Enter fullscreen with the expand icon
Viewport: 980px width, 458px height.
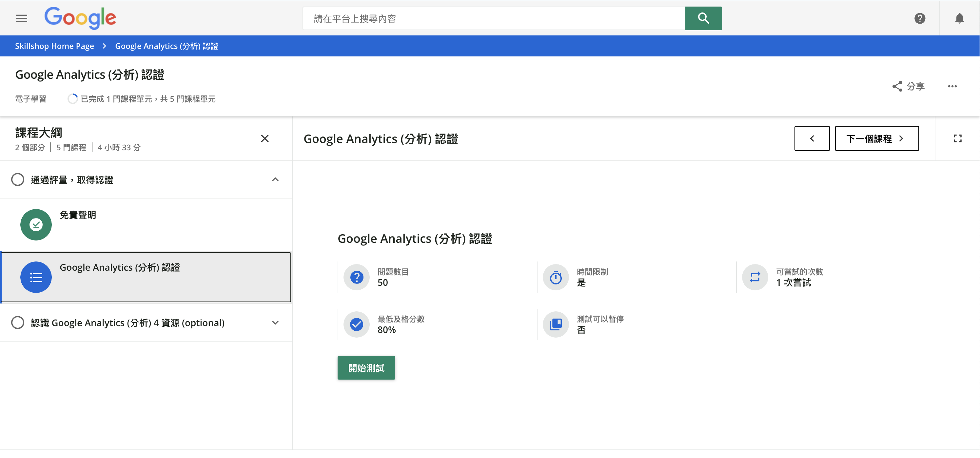(957, 138)
